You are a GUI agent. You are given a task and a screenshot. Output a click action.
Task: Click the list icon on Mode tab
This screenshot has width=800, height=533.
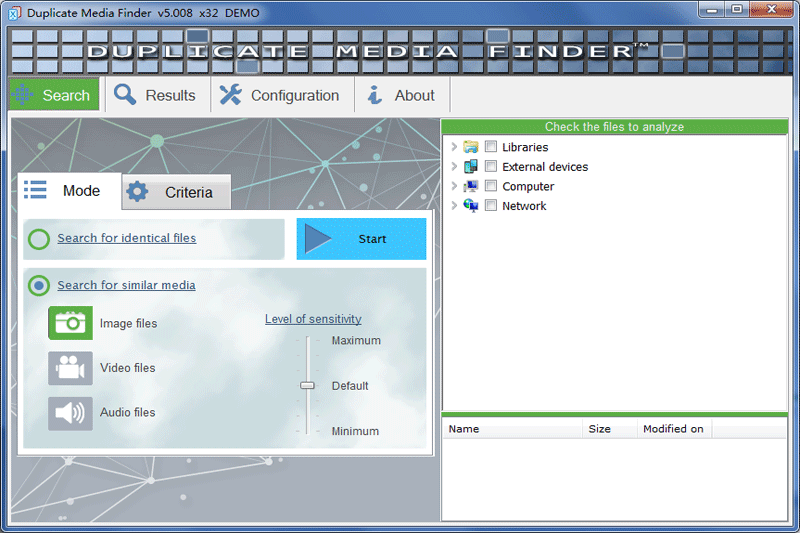[35, 190]
